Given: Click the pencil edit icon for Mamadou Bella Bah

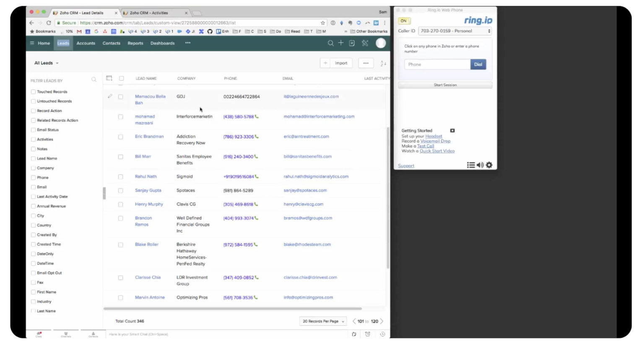Looking at the screenshot, I should (110, 96).
